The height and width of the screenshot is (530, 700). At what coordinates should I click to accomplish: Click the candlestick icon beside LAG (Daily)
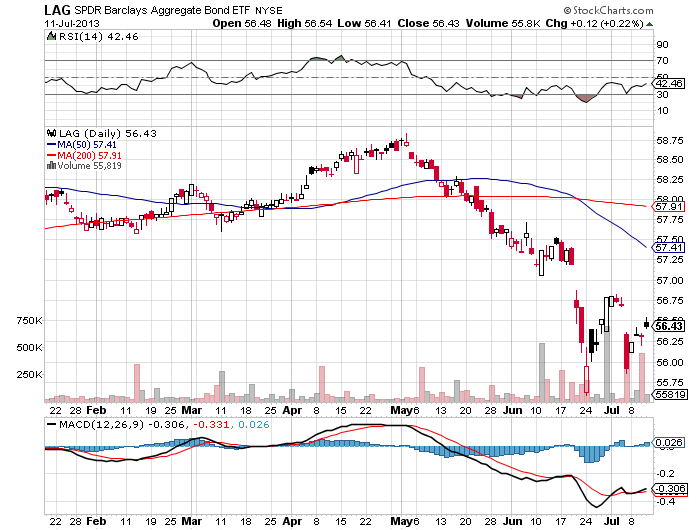tap(51, 133)
